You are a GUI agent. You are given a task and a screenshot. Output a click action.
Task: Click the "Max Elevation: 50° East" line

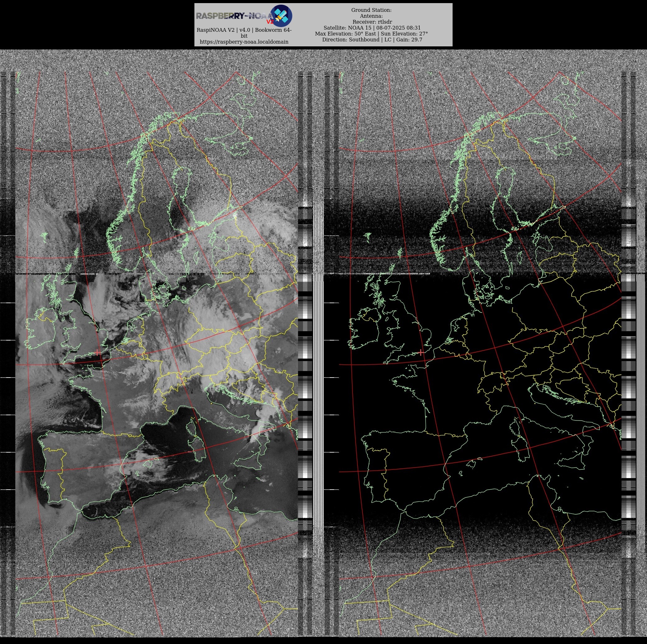pyautogui.click(x=345, y=34)
